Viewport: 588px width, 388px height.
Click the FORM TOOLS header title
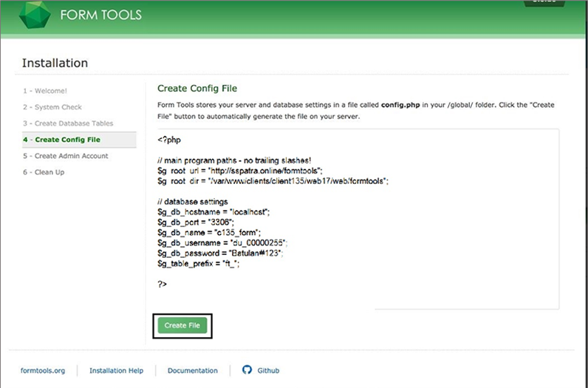(x=101, y=15)
